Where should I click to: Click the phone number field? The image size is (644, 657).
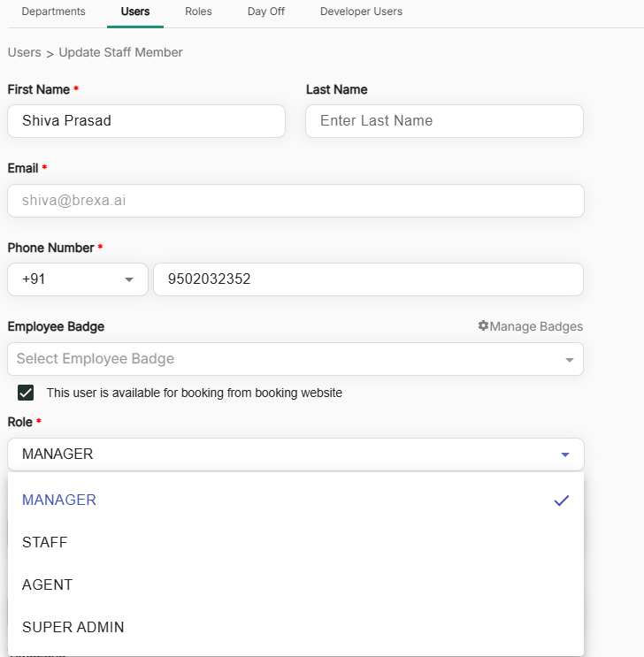pyautogui.click(x=368, y=279)
